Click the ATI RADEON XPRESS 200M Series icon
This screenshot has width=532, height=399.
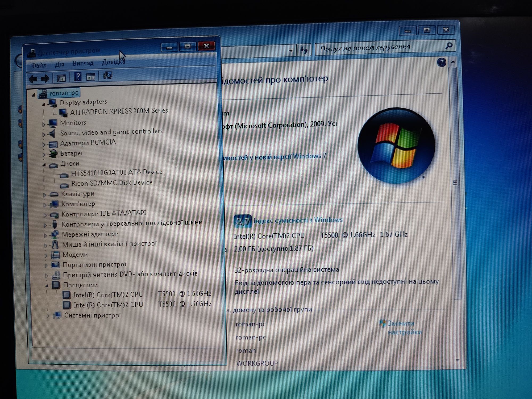coord(63,112)
